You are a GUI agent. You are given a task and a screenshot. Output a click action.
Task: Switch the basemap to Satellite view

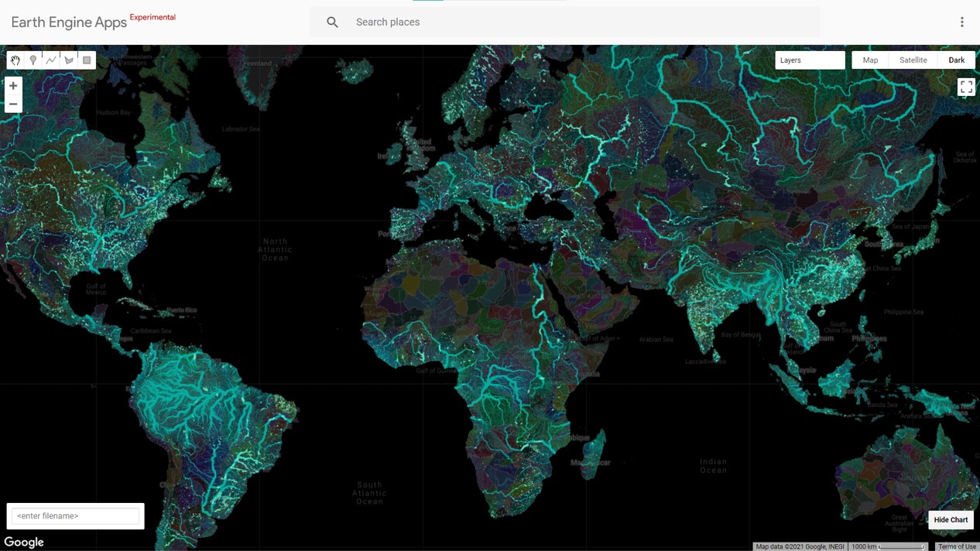click(x=913, y=60)
